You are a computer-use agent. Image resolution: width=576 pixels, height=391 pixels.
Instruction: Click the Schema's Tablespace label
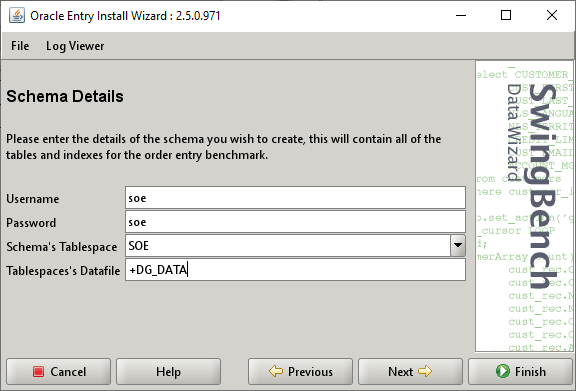click(x=62, y=247)
